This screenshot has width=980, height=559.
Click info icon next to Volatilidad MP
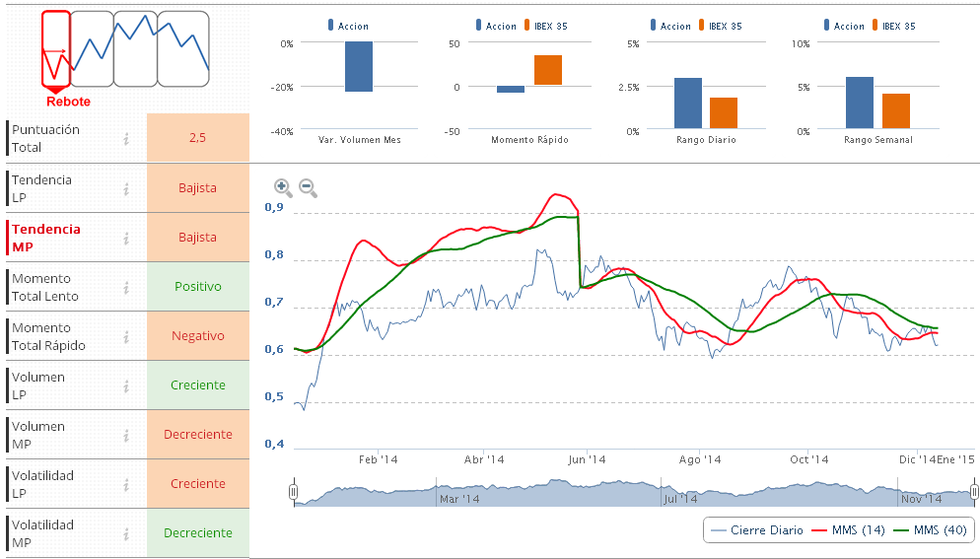126,533
